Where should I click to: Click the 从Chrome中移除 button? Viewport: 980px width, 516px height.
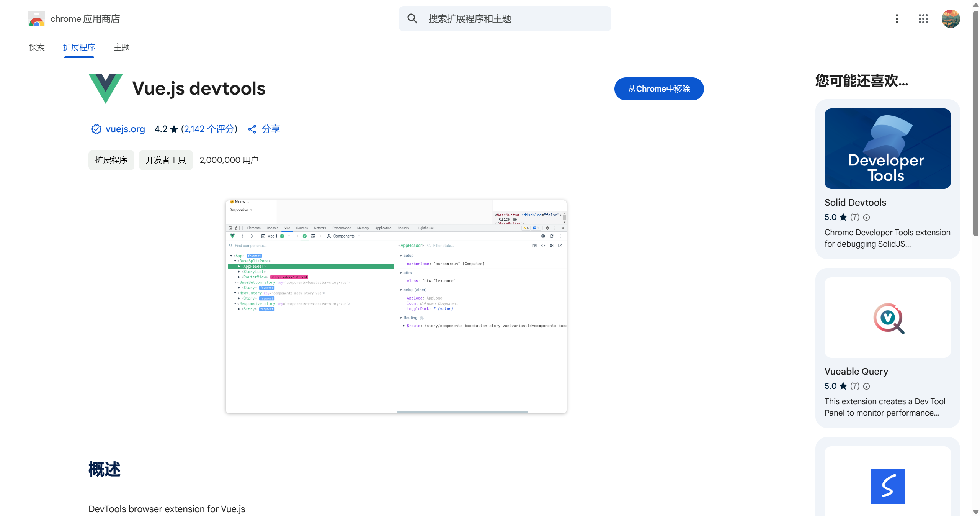click(x=659, y=89)
